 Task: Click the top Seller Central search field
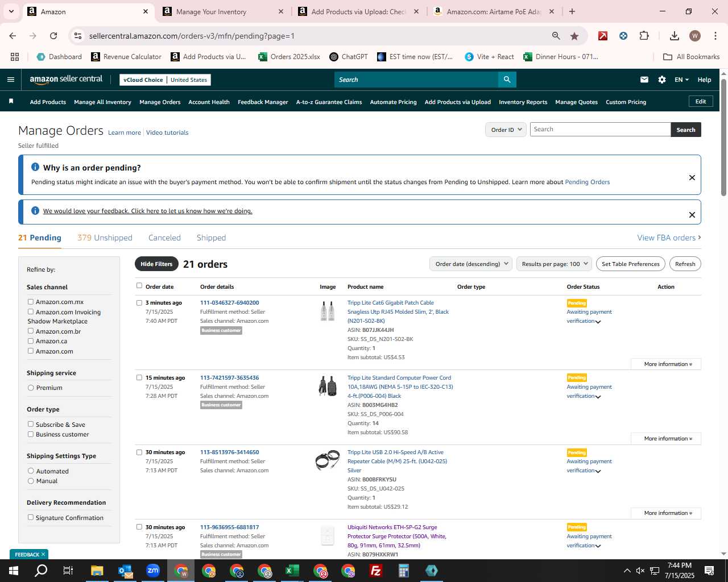point(416,80)
